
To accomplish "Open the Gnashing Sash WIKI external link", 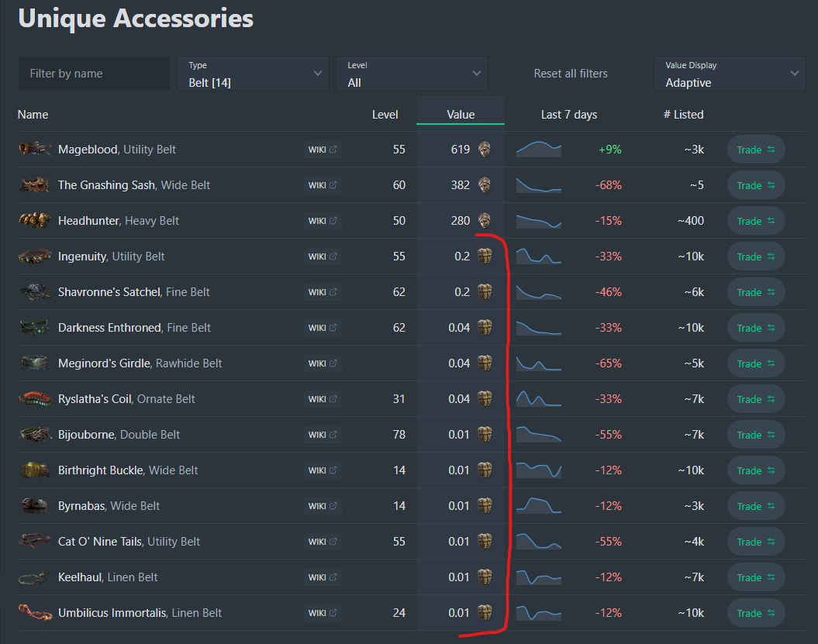I will 323,185.
